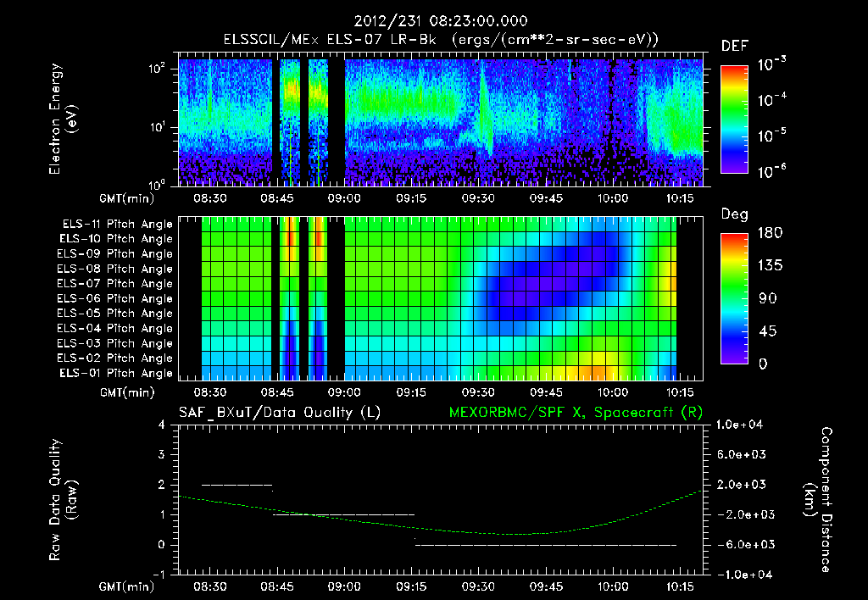Image resolution: width=868 pixels, height=600 pixels.
Task: Click 08:30 tick under the spectrogram panel
Action: point(210,198)
